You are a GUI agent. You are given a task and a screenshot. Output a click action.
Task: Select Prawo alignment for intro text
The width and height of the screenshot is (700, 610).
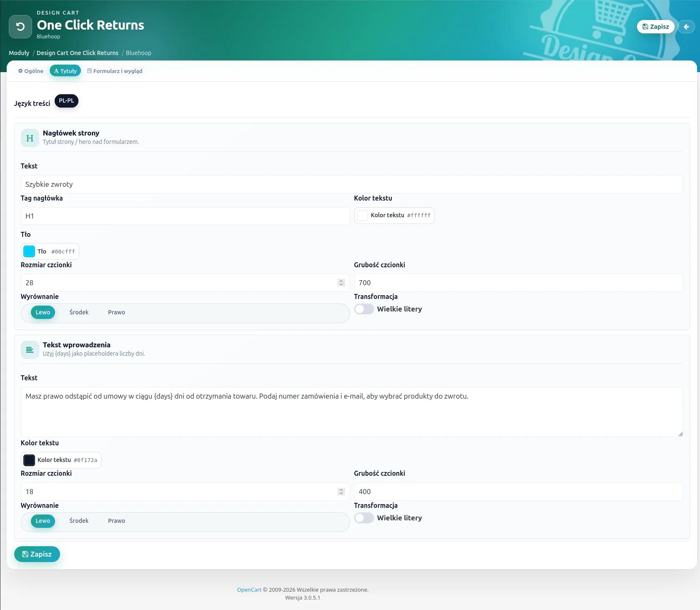tap(116, 521)
